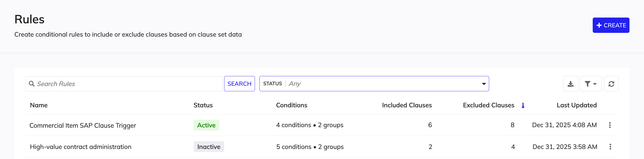Open kebab menu for High-value contract row

coord(610,147)
